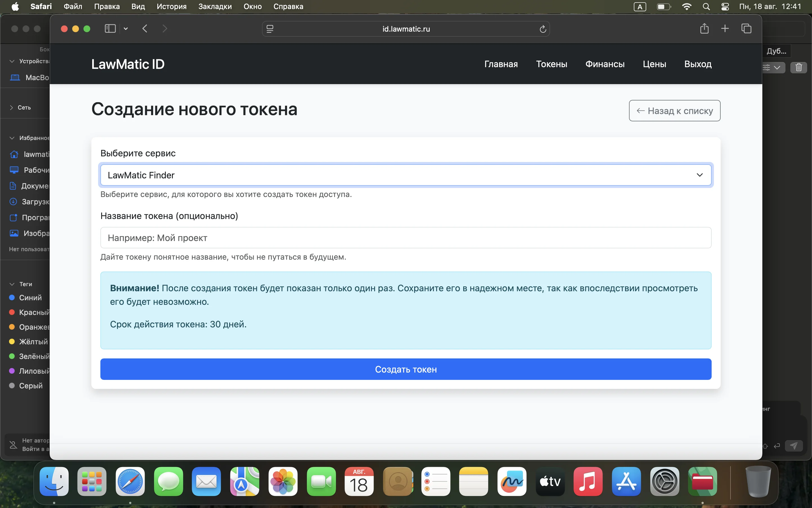Focus the Название токена input field

coord(406,238)
